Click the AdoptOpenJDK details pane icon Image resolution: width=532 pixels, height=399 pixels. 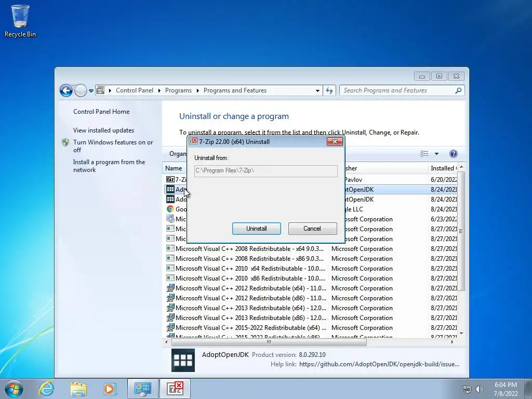[x=183, y=361]
